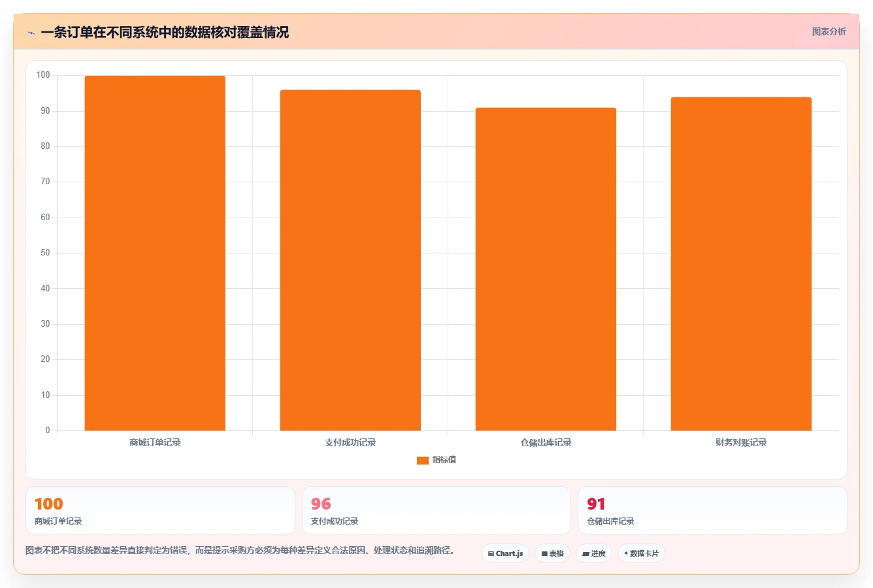Select the 表格 pill tag
The image size is (873, 588).
552,553
